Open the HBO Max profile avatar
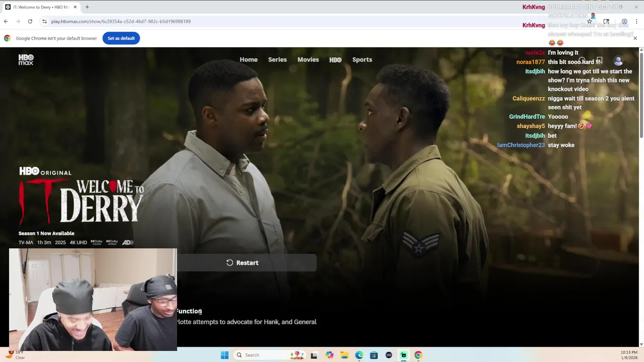644x362 pixels. click(x=618, y=61)
